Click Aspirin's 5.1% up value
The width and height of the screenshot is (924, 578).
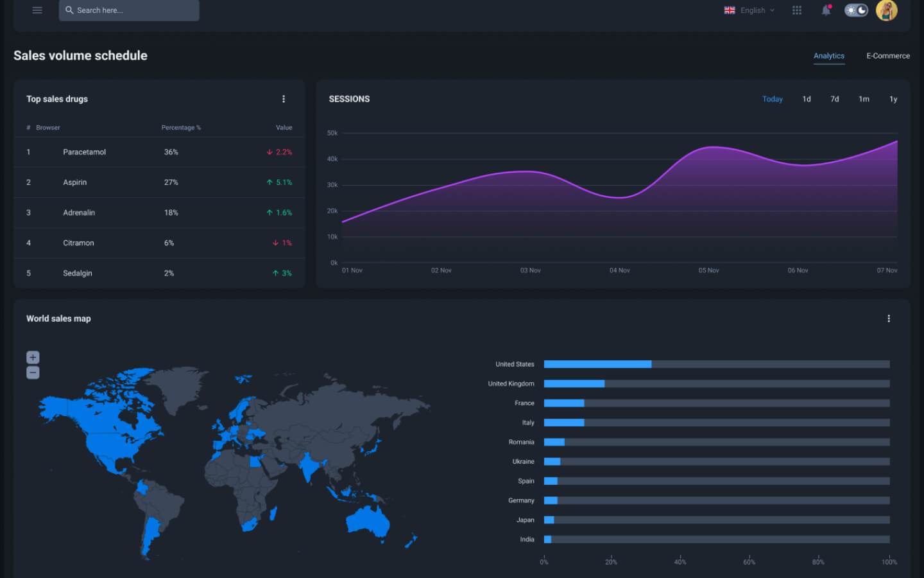pos(279,182)
